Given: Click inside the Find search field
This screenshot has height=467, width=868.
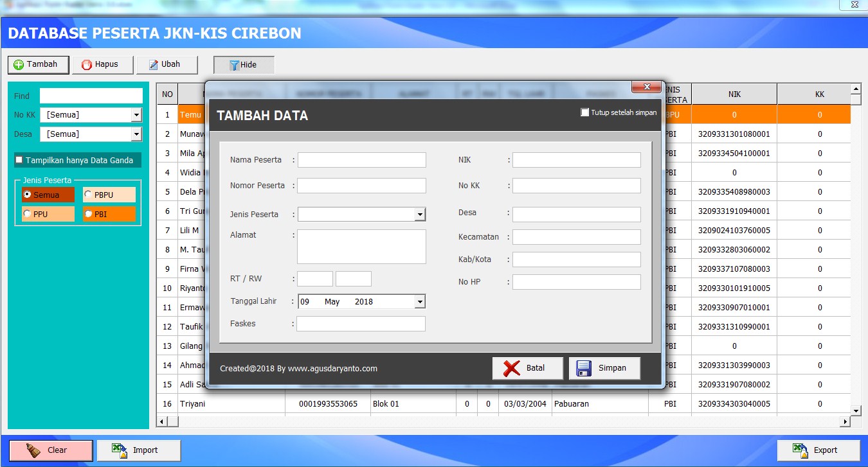Looking at the screenshot, I should click(90, 95).
